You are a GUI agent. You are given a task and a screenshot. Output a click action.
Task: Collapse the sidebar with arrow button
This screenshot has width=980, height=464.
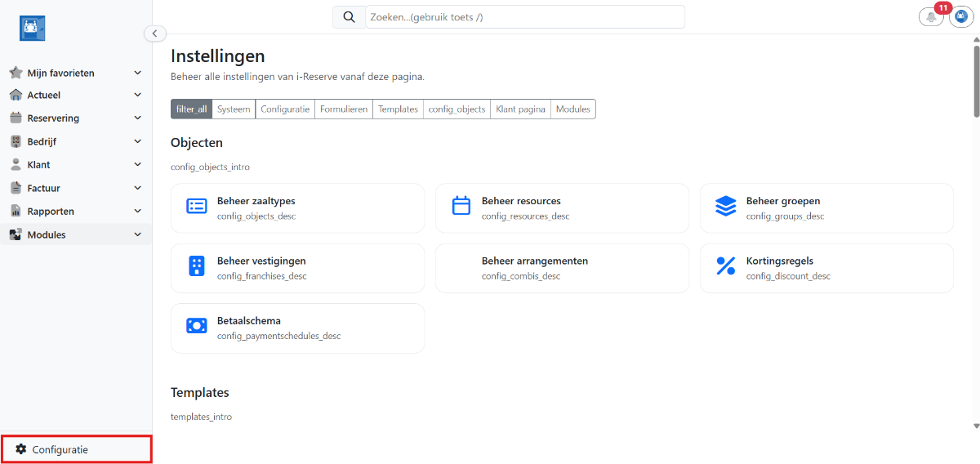(x=155, y=33)
